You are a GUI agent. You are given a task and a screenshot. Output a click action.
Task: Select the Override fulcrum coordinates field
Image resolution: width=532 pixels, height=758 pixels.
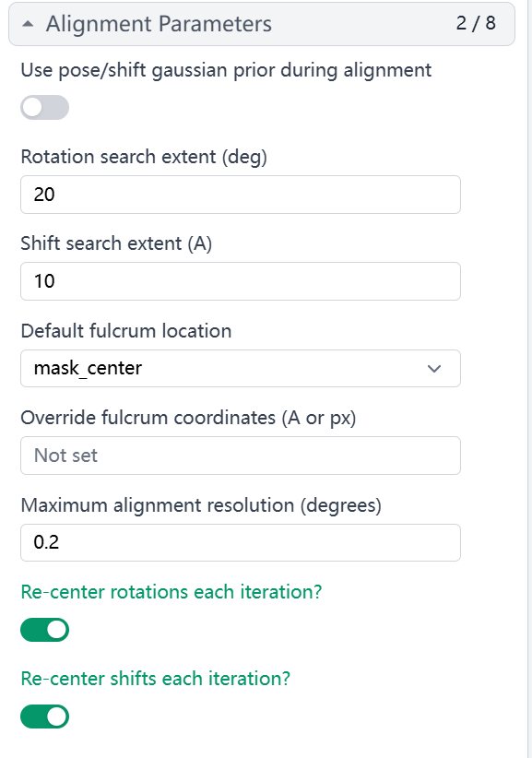[240, 456]
